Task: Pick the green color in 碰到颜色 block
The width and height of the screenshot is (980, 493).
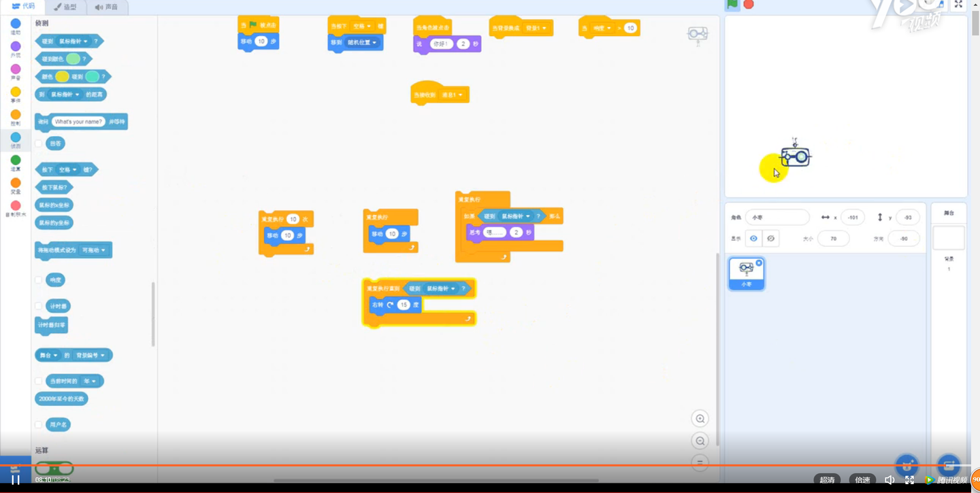Action: click(x=73, y=59)
